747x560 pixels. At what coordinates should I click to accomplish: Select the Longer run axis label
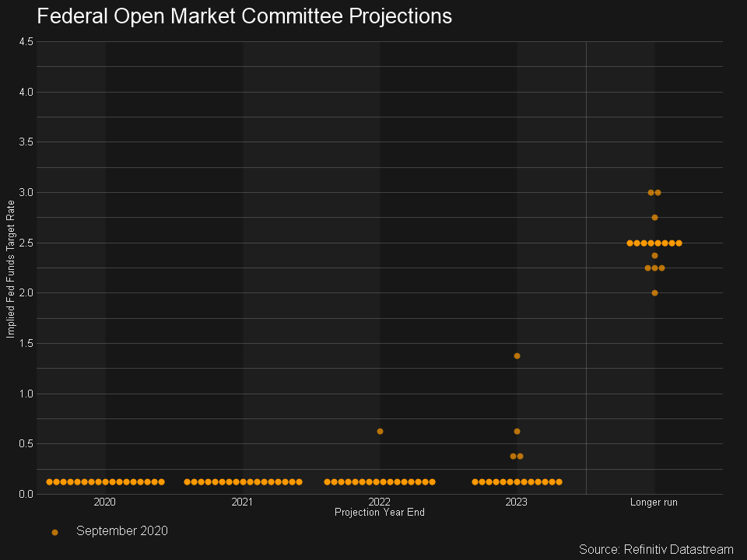click(x=654, y=502)
